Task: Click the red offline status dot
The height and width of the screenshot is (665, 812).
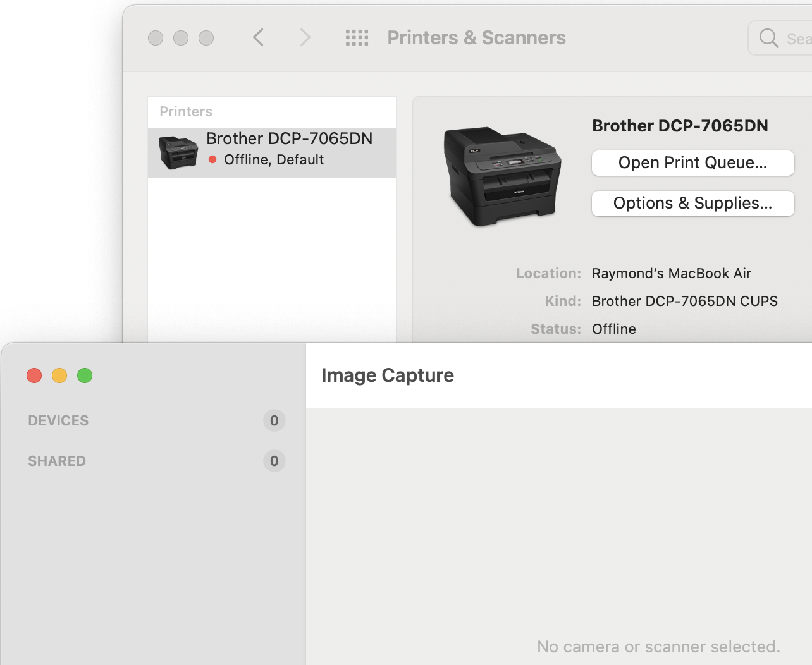Action: (212, 159)
